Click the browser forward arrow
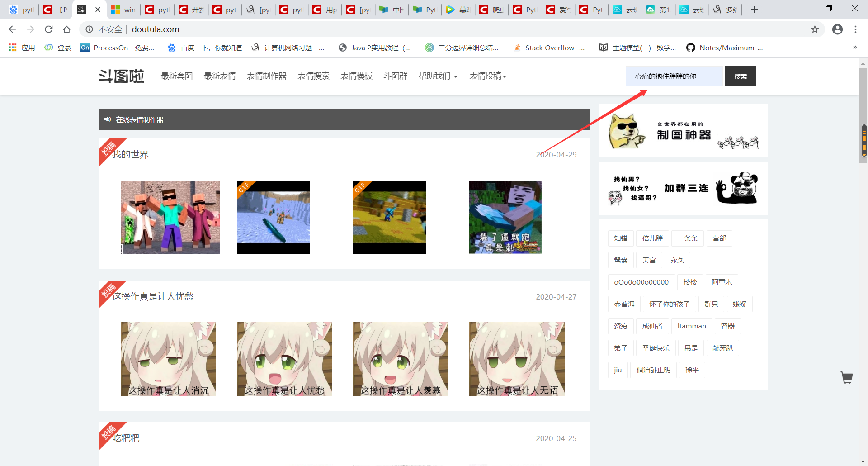Viewport: 868px width, 466px height. click(30, 29)
